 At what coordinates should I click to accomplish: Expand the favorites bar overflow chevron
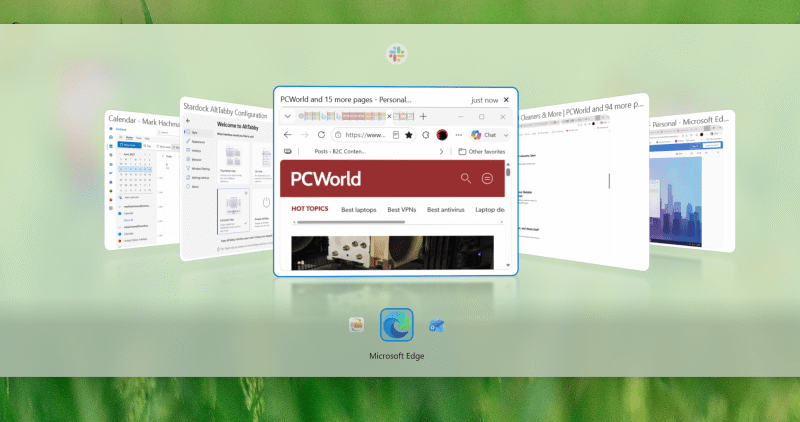[441, 152]
